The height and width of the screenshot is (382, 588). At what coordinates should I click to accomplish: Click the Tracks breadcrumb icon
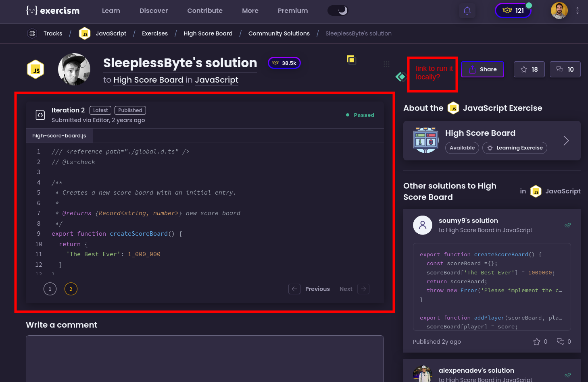click(x=32, y=33)
